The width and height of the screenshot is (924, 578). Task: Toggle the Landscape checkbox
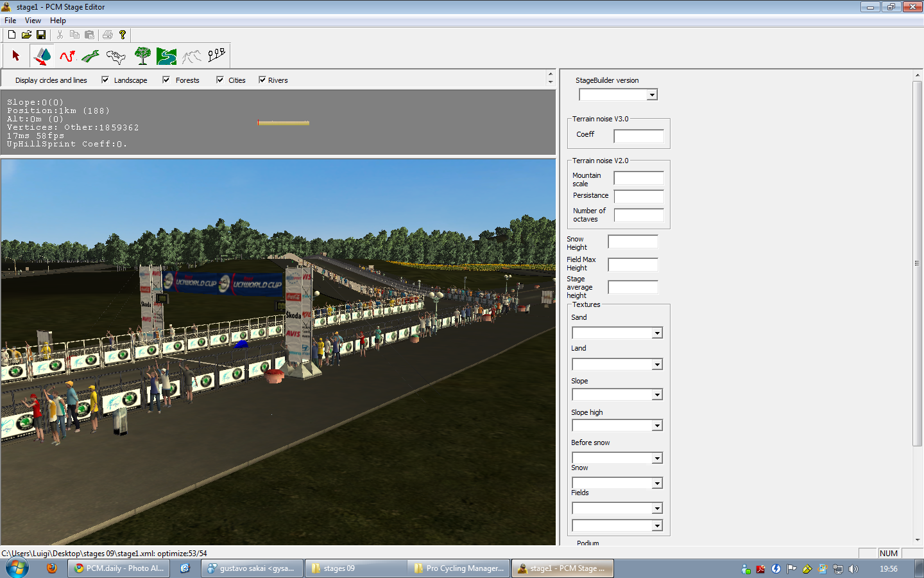tap(105, 80)
